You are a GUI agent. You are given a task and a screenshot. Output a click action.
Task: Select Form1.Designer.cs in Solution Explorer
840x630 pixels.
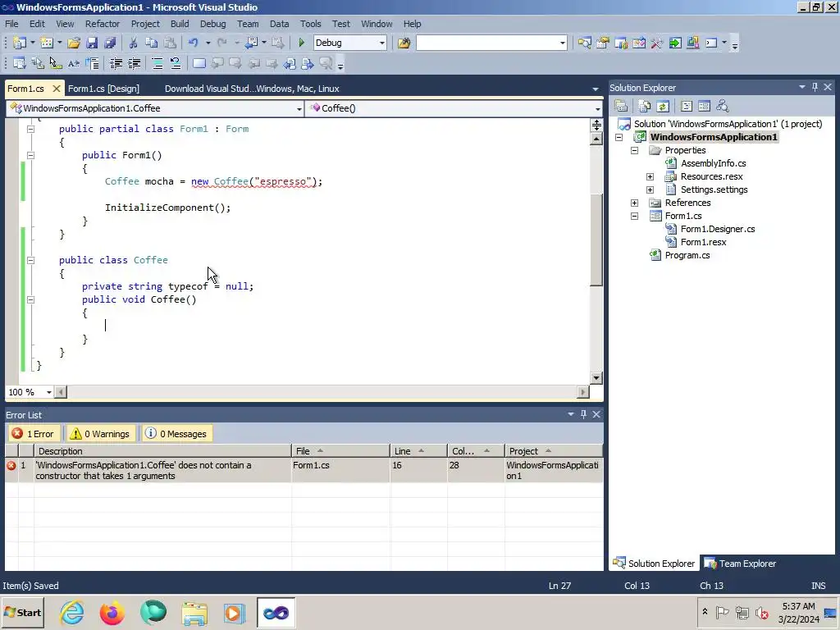[x=717, y=230]
